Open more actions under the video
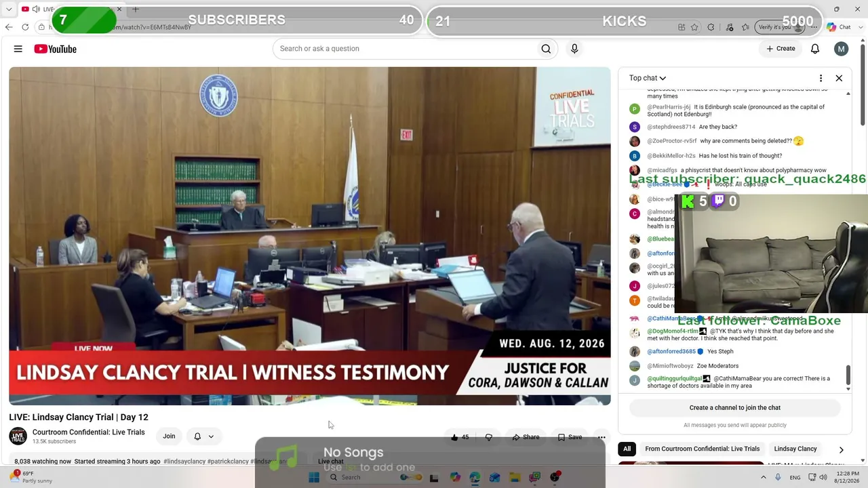The width and height of the screenshot is (868, 488). coord(601,437)
